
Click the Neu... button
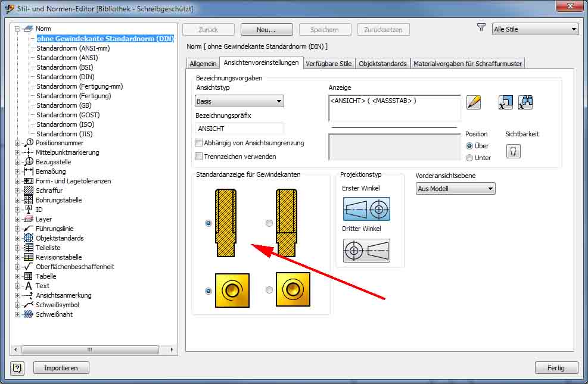coord(267,30)
